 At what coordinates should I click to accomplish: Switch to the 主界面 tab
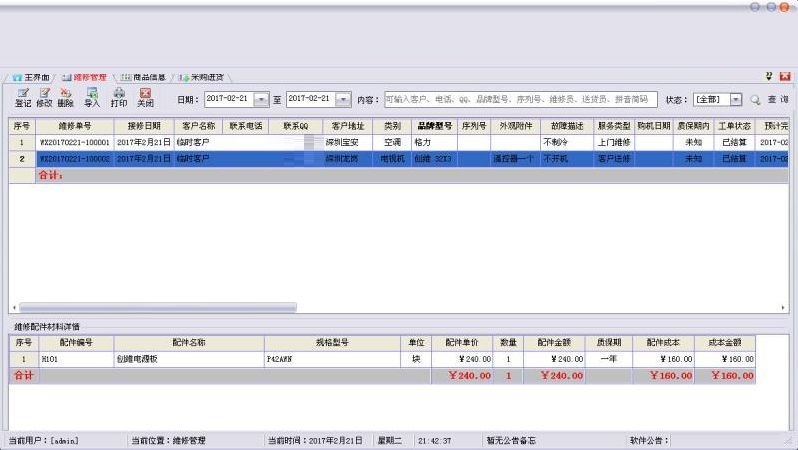(x=32, y=77)
